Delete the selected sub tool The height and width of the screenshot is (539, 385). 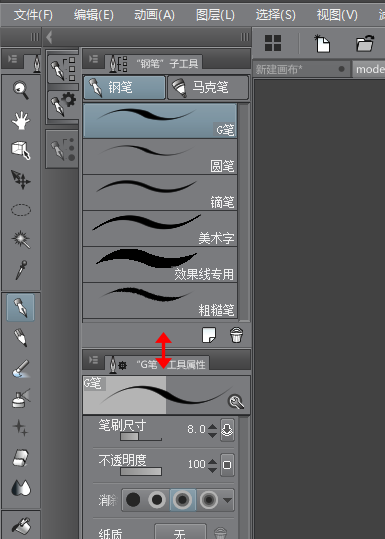click(x=236, y=335)
